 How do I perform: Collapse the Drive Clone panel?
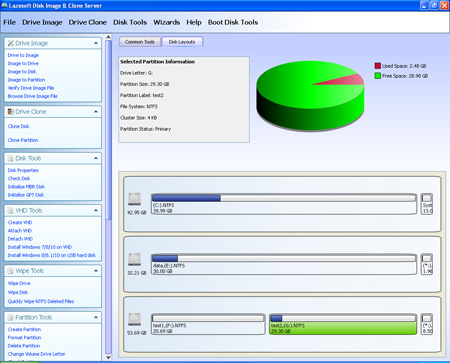coord(96,112)
